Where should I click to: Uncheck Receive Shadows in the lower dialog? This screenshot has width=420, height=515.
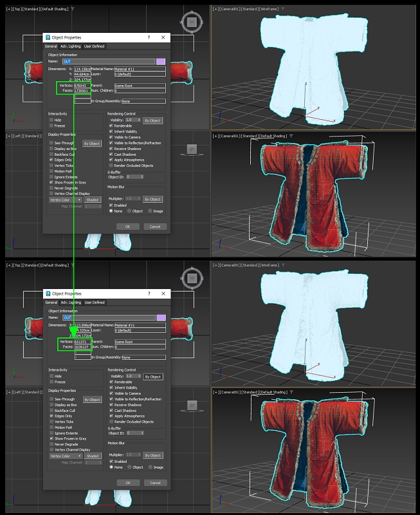click(x=111, y=405)
